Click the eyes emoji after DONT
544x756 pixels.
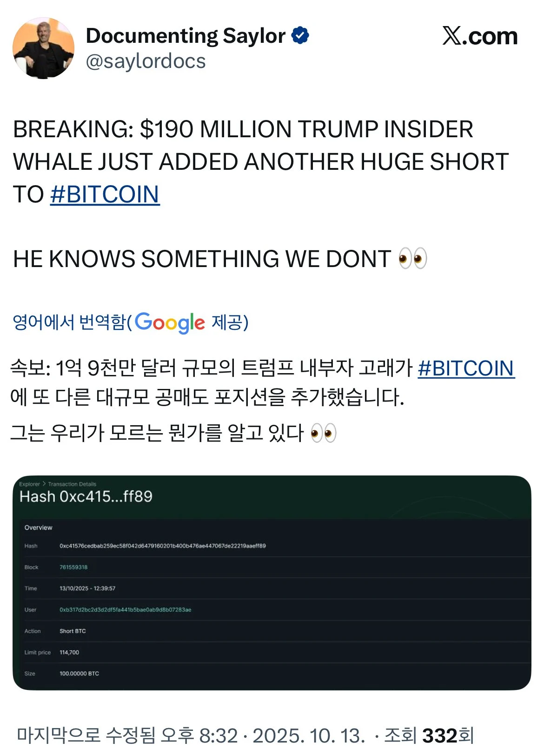(413, 259)
